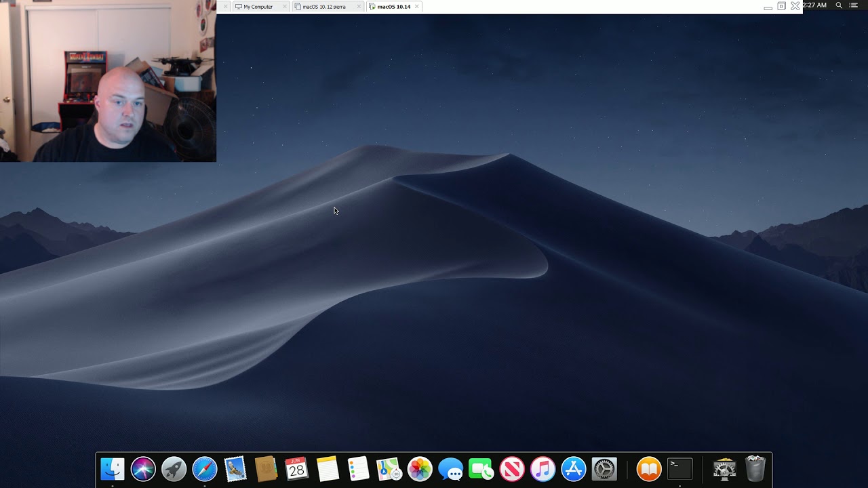
Task: Open Messages speech bubble icon
Action: (450, 469)
